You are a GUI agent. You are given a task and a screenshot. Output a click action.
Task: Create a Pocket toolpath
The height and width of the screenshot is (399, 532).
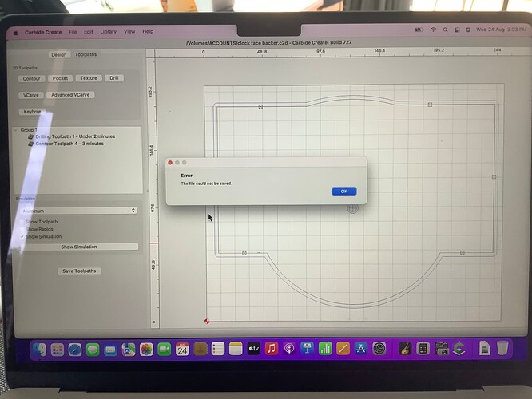(60, 78)
